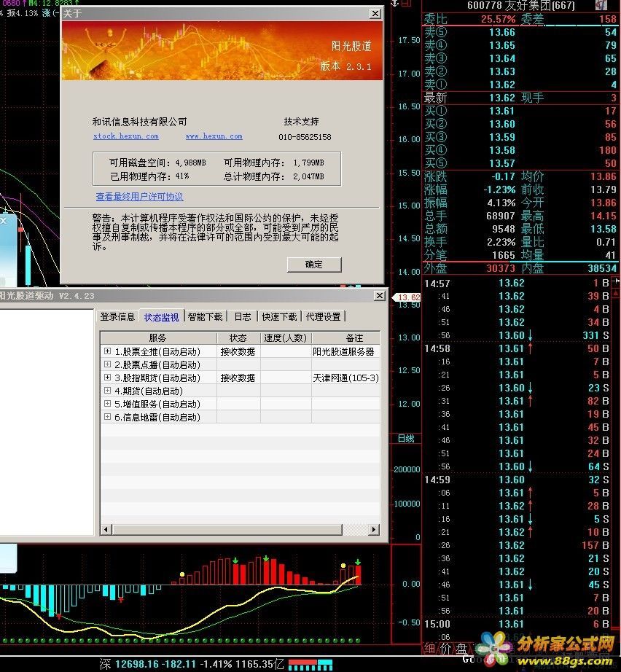Switch to the 日志 tab
The width and height of the screenshot is (621, 672).
pyautogui.click(x=243, y=317)
